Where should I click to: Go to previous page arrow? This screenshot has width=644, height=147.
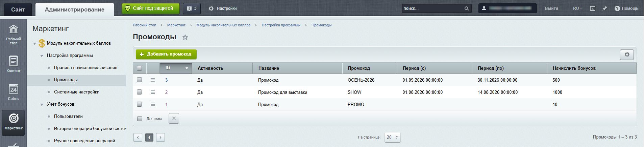(138, 137)
